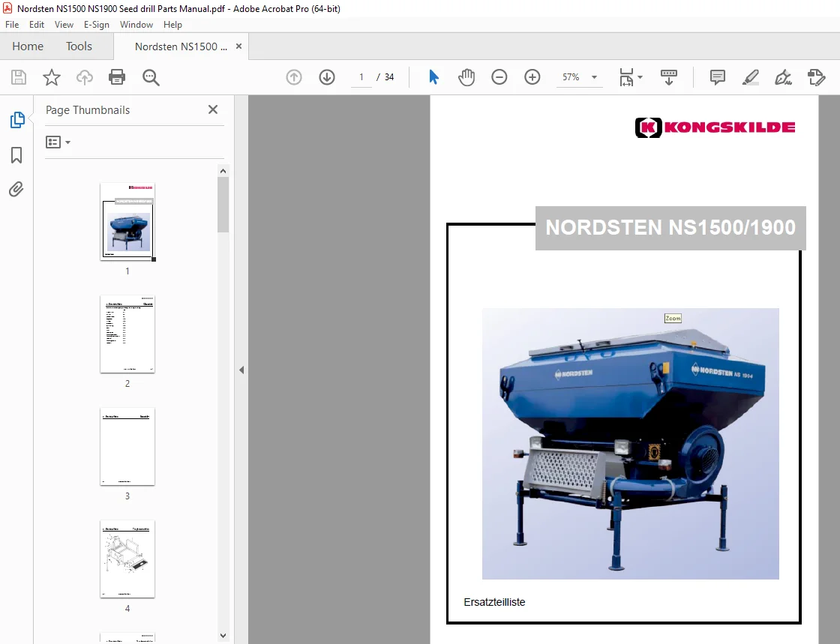
Task: Click thumbnail panel scroll down arrow
Action: 223,636
